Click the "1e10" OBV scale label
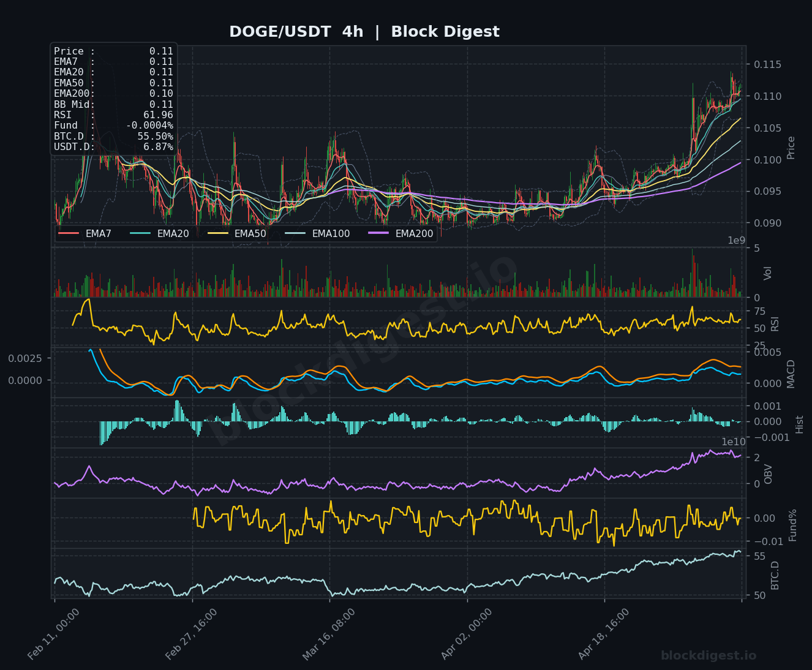 click(734, 442)
